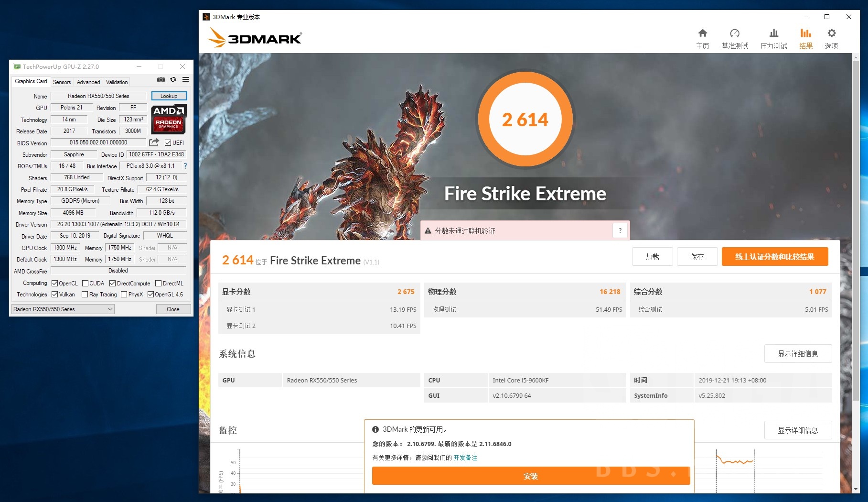Capture a GPU-Z screenshot with camera icon

(x=161, y=80)
